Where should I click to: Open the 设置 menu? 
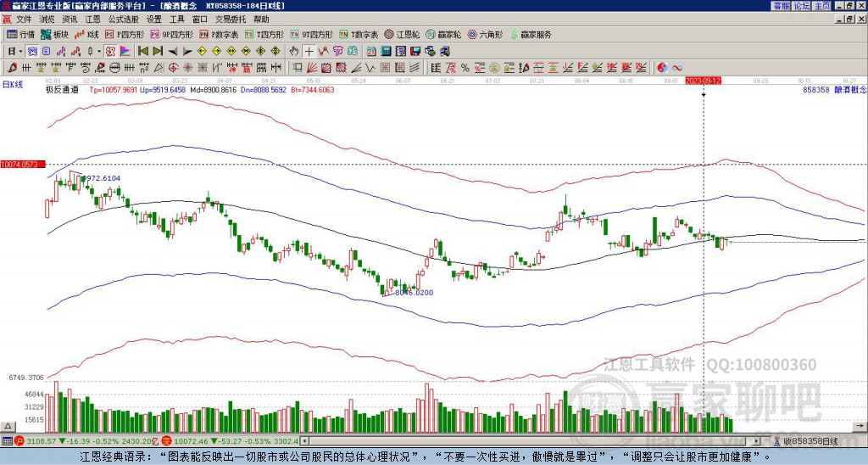tap(154, 20)
